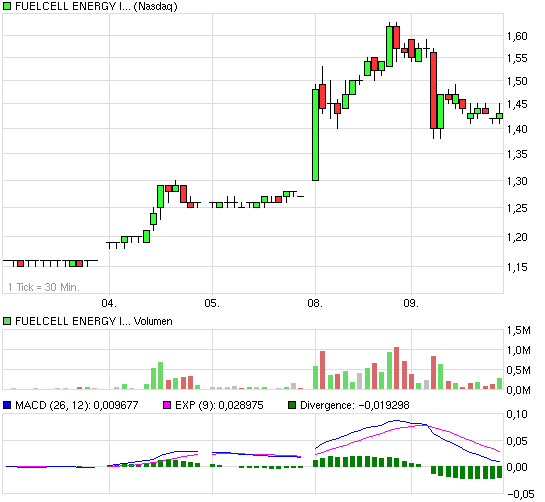Click the 'FUELCELL ENERGY I... Volumen' label
The image size is (545, 502).
(x=93, y=321)
